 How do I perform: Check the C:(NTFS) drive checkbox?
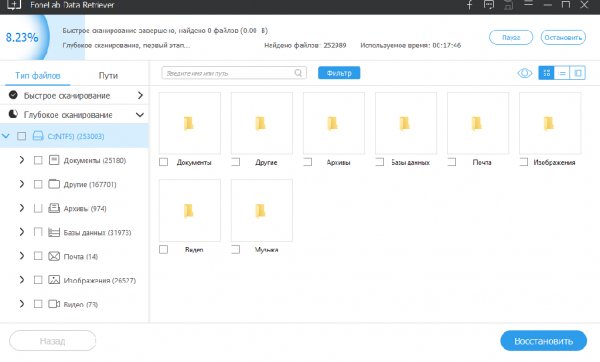coord(22,136)
